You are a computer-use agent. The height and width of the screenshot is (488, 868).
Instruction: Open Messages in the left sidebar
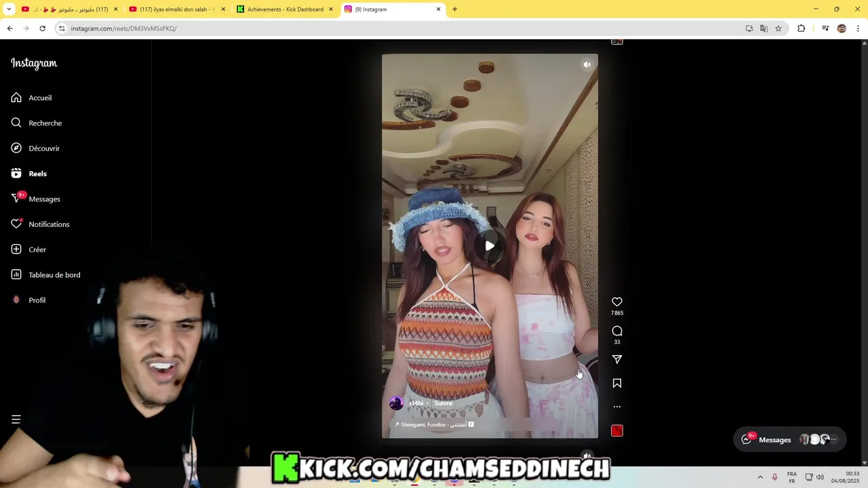(36, 199)
